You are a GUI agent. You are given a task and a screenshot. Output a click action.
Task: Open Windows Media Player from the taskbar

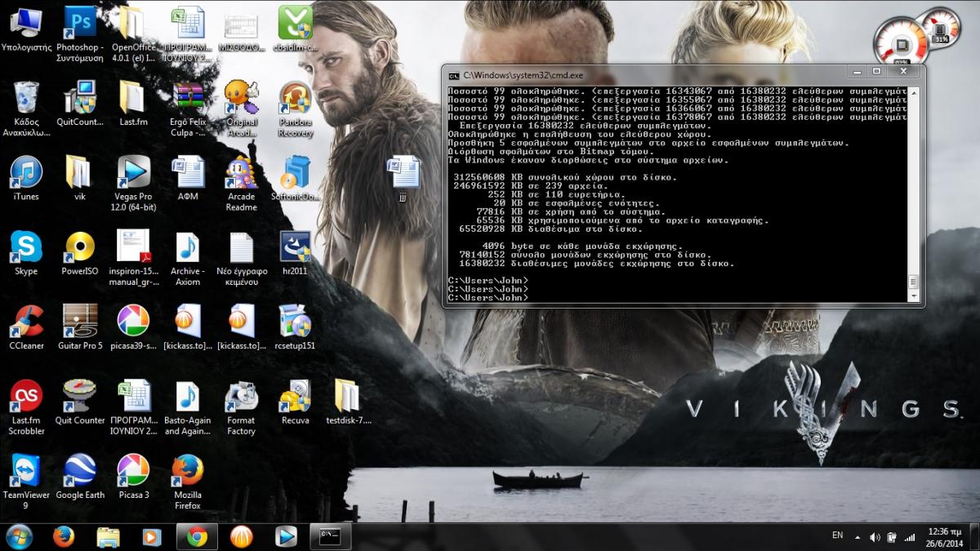click(x=152, y=536)
